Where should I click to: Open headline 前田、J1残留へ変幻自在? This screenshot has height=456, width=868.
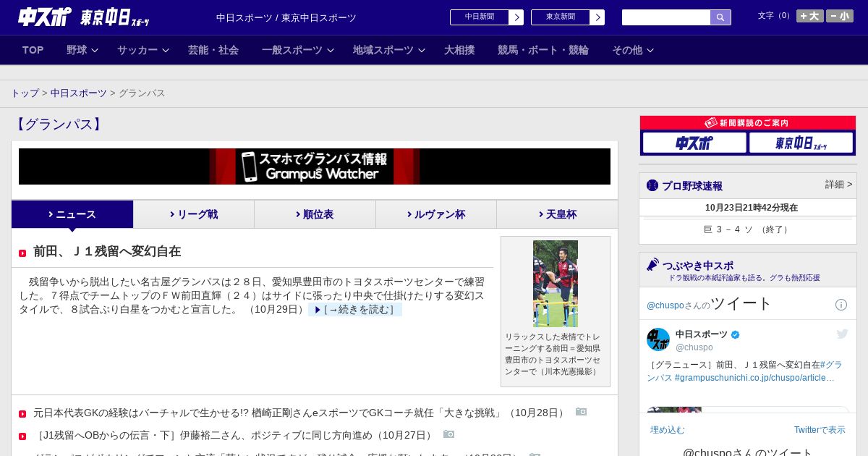click(x=107, y=252)
